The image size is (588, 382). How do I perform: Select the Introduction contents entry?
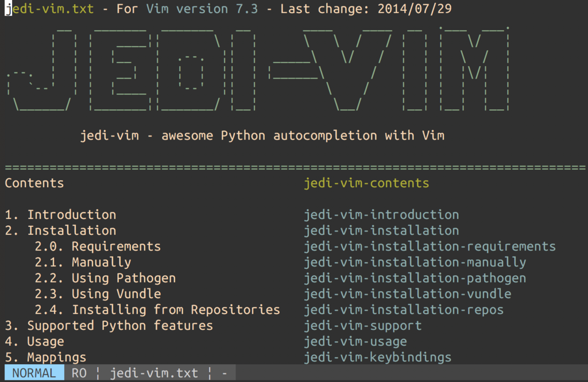click(x=71, y=215)
